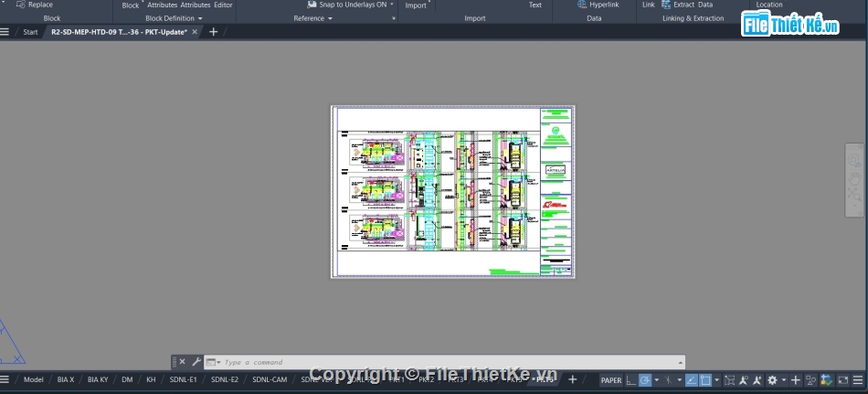
Task: Click the Import button
Action: point(416,5)
